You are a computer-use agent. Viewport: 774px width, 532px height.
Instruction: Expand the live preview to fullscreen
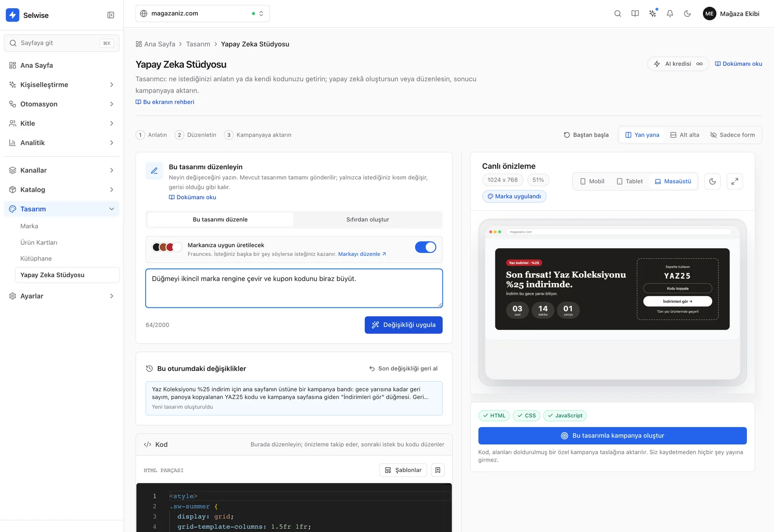(735, 181)
